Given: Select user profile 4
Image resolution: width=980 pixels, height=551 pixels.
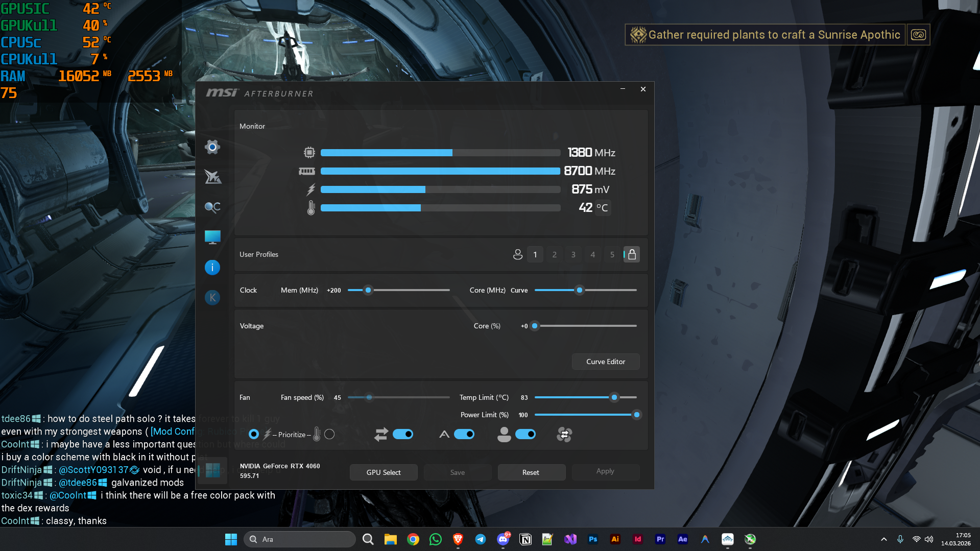Looking at the screenshot, I should click(593, 254).
